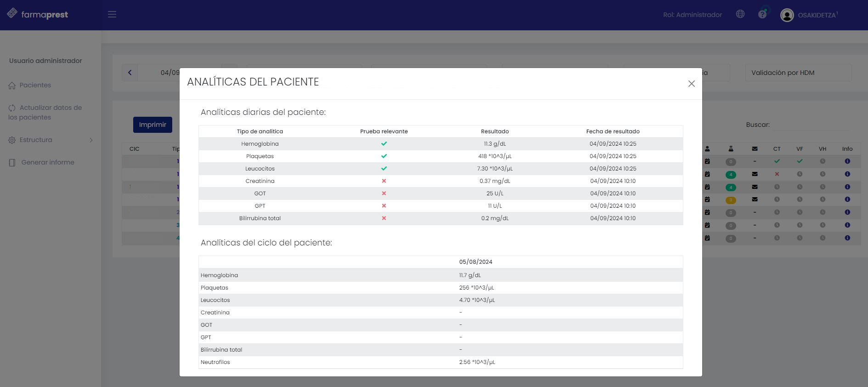Select Actualizar datos de los pacientes

(x=45, y=112)
